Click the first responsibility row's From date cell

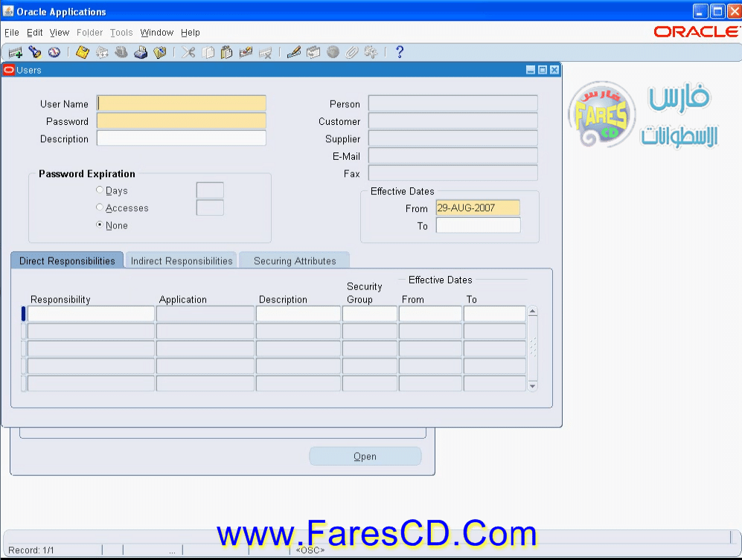[430, 314]
